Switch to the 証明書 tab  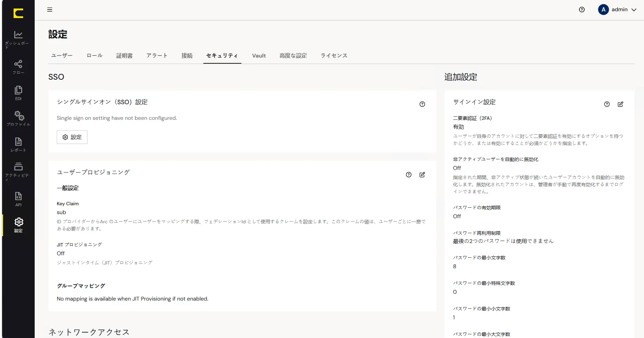pyautogui.click(x=124, y=55)
